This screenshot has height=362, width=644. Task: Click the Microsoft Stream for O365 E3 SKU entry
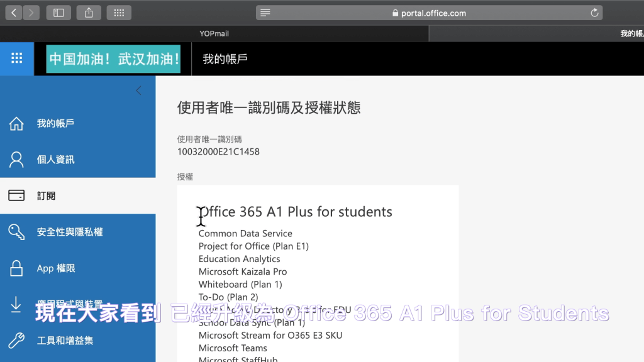click(x=270, y=336)
